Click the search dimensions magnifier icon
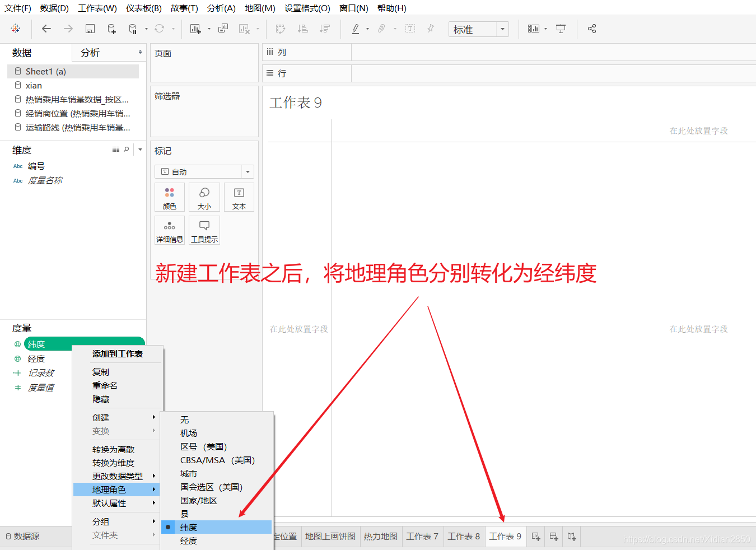The image size is (756, 550). 127,150
